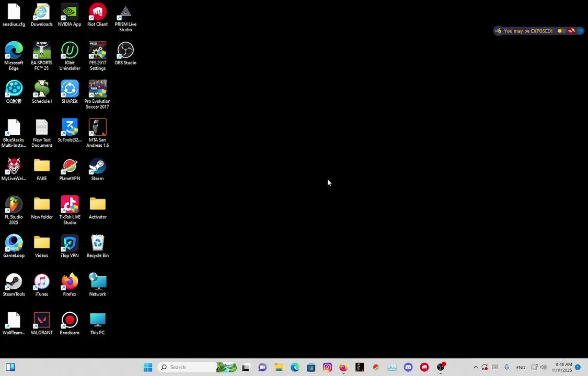Click the shield icon in the EXPOSED widget
The image size is (588, 376).
coord(499,31)
